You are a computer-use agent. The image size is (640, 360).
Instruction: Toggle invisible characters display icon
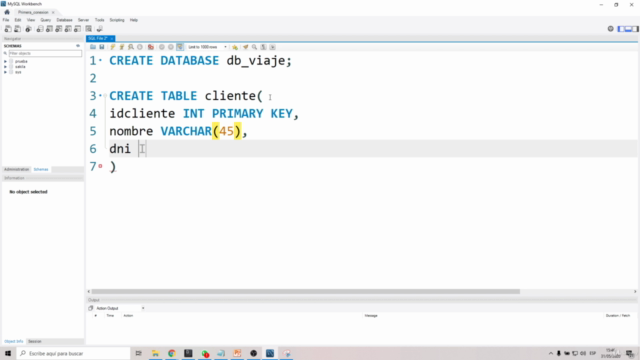263,47
